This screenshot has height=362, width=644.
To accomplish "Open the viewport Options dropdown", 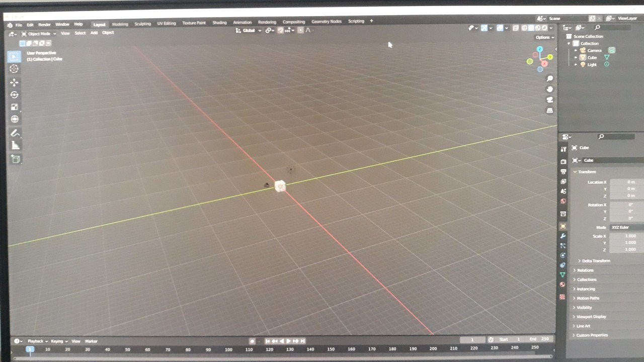I will click(x=544, y=37).
